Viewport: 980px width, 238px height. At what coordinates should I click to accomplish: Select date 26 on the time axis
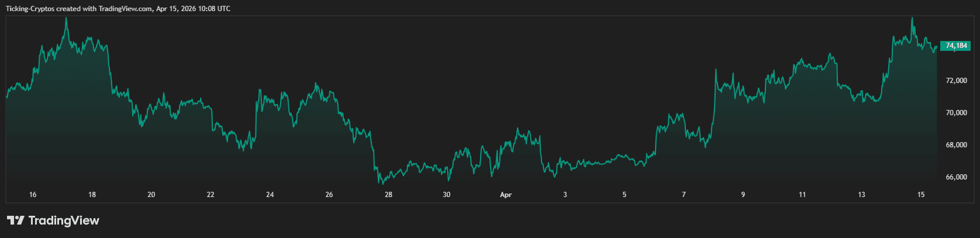point(329,195)
